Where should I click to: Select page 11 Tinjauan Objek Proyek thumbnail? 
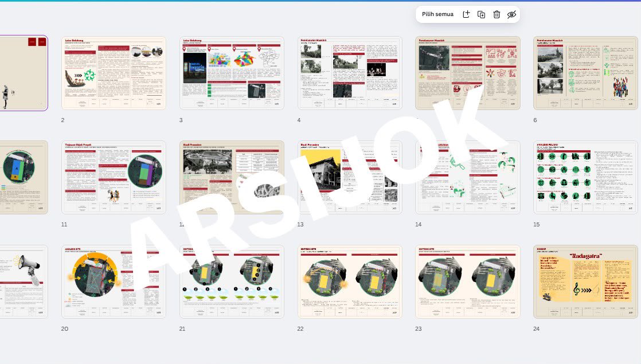(114, 177)
